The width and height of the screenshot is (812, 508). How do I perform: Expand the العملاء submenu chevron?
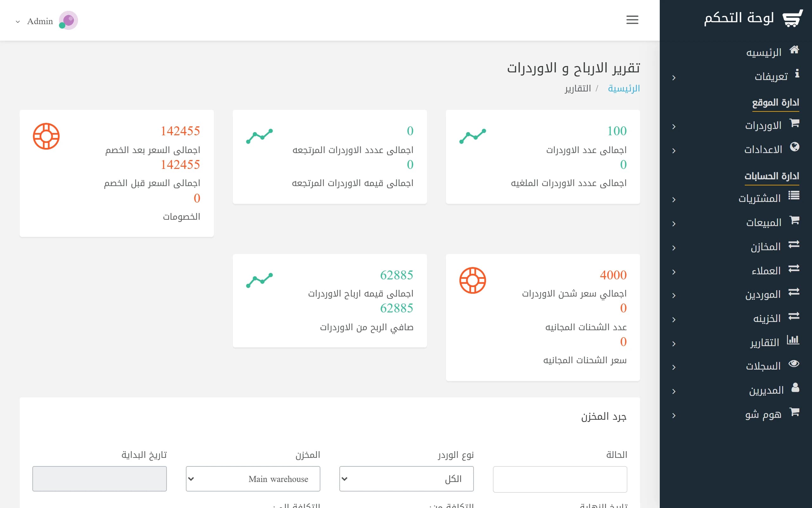tap(674, 272)
